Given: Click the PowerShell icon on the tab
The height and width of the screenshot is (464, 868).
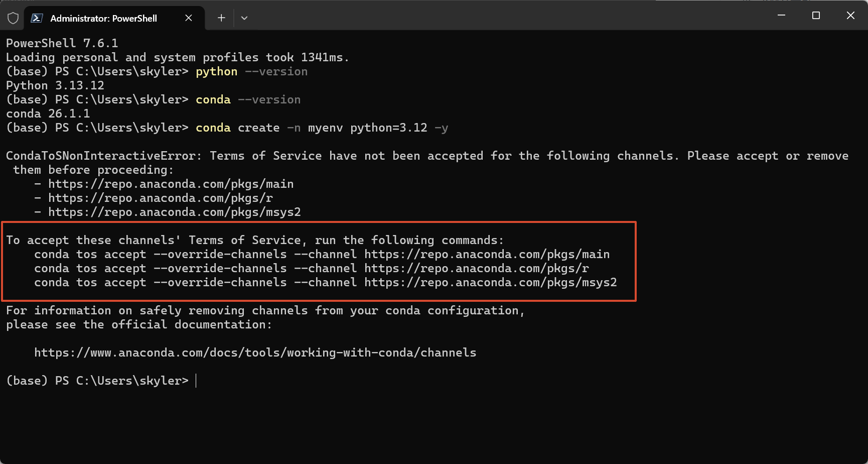Looking at the screenshot, I should (x=37, y=18).
